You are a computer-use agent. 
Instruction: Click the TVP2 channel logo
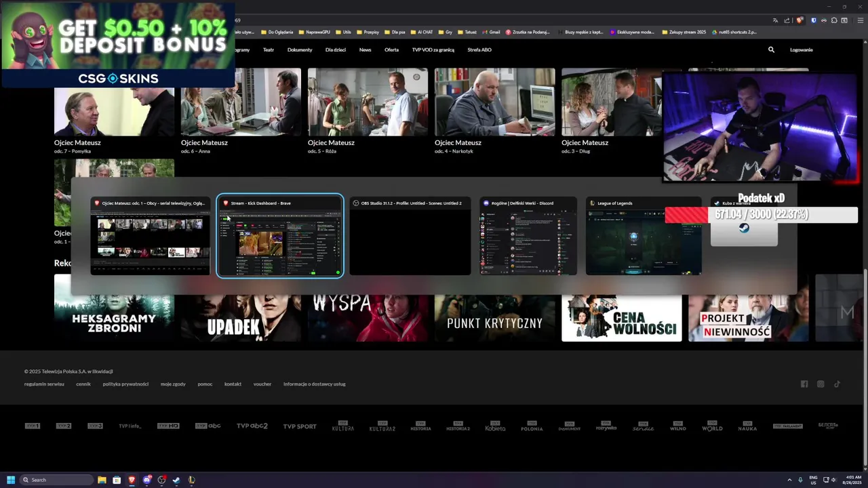(63, 426)
